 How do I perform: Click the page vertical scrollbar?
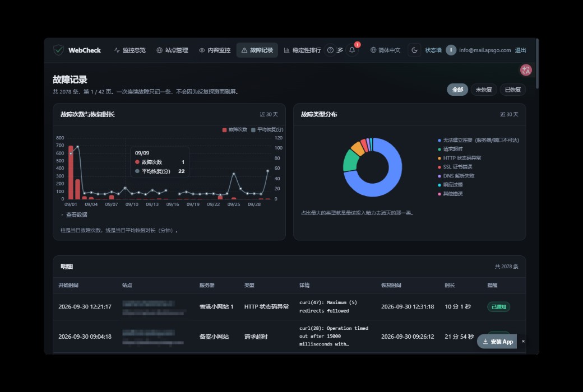tap(537, 63)
